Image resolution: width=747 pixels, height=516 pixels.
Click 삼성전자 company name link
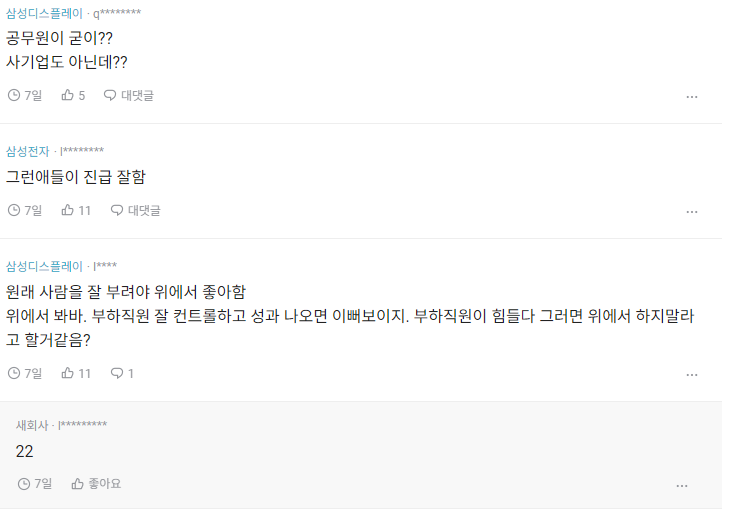pos(28,151)
